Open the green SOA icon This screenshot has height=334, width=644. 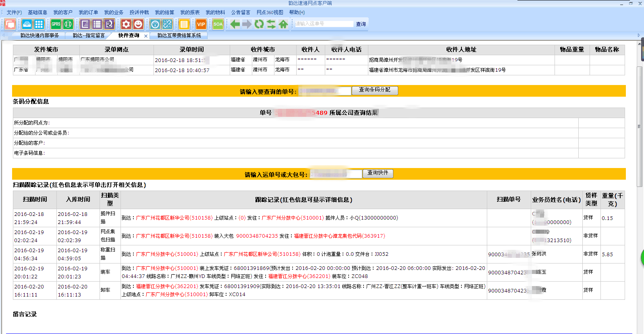click(218, 24)
